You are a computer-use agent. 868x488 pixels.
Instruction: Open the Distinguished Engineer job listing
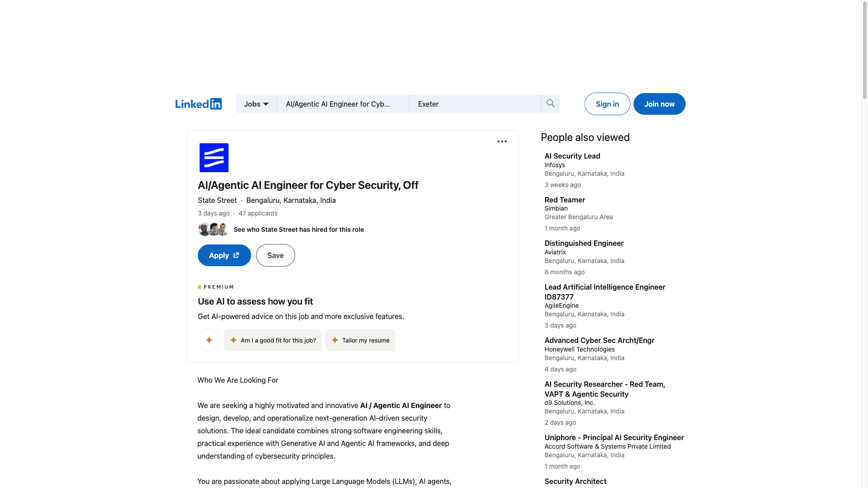584,243
